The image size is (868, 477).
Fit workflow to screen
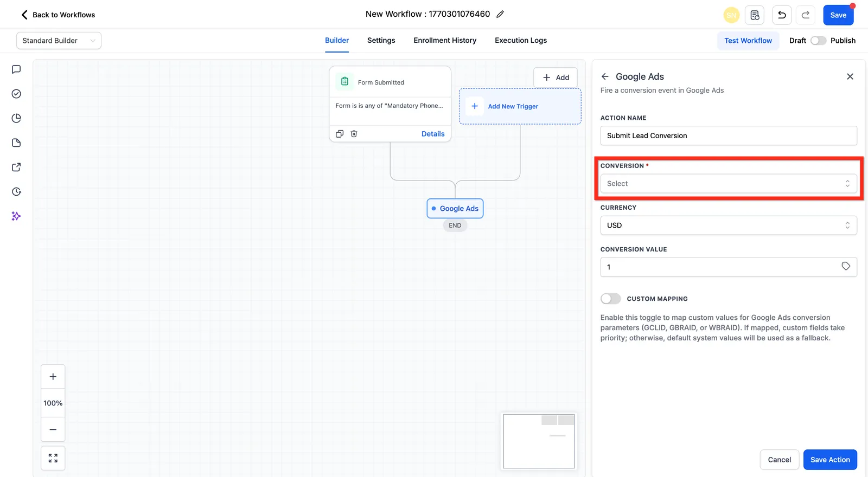pos(53,459)
